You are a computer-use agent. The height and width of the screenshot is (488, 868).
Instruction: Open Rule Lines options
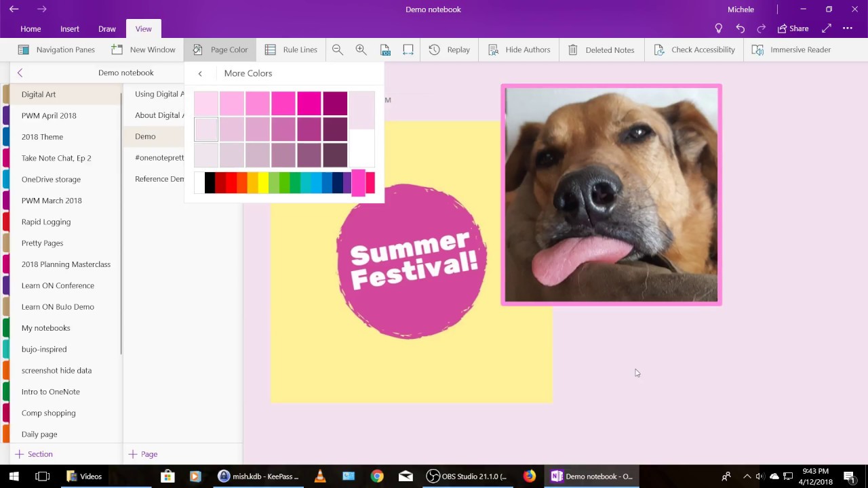pyautogui.click(x=291, y=49)
